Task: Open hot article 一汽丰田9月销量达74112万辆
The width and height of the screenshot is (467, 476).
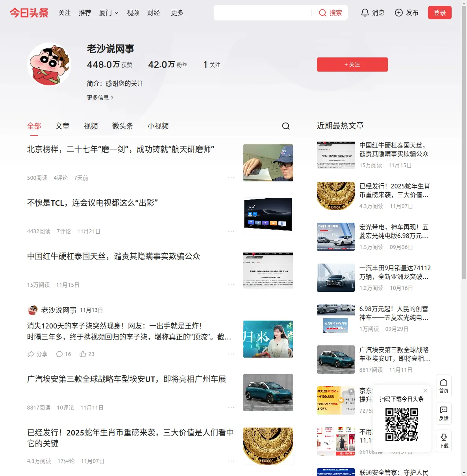Action: 395,272
